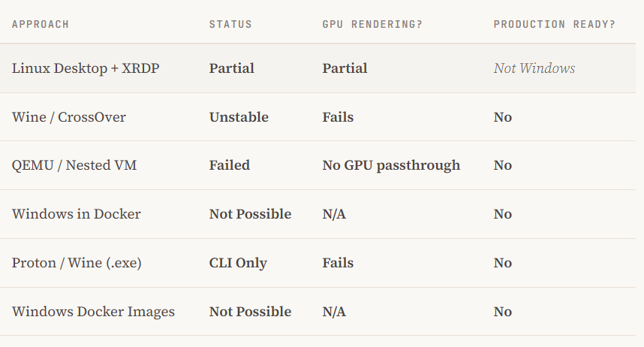This screenshot has height=347, width=644.
Task: Click Partial status for Linux Desktop
Action: click(x=232, y=68)
